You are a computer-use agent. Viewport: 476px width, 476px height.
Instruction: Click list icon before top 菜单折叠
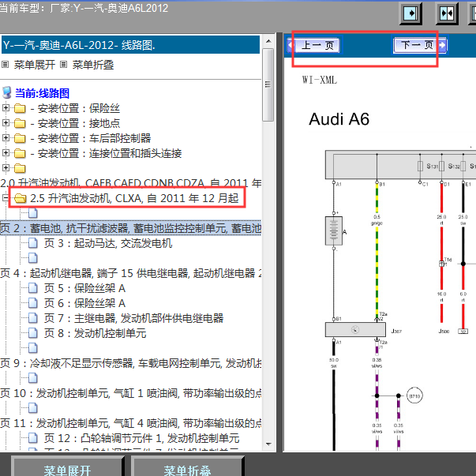pos(63,65)
